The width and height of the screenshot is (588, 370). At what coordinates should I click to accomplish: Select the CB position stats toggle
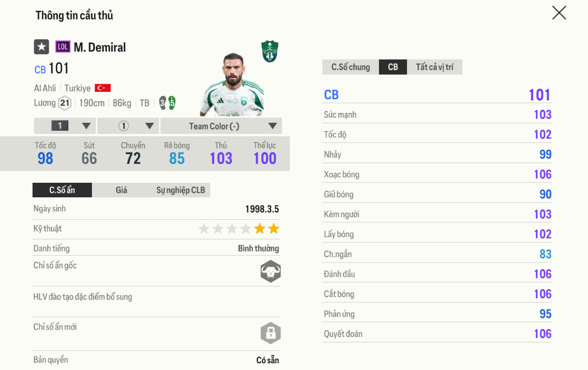pyautogui.click(x=393, y=67)
